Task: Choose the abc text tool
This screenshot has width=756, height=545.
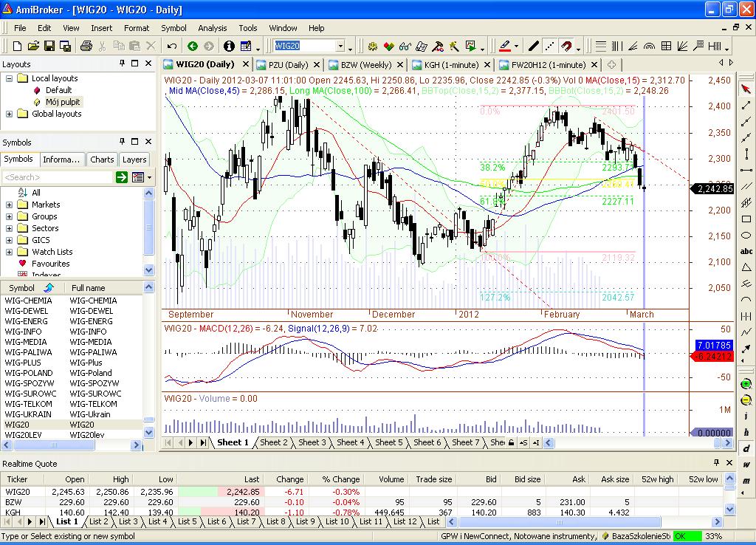Action: 746,251
